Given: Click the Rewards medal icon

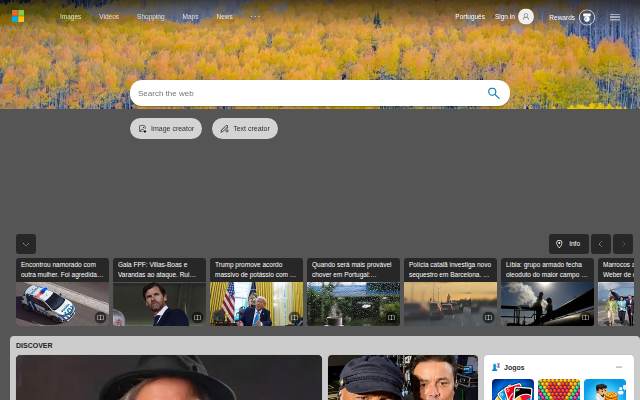Looking at the screenshot, I should click(587, 18).
